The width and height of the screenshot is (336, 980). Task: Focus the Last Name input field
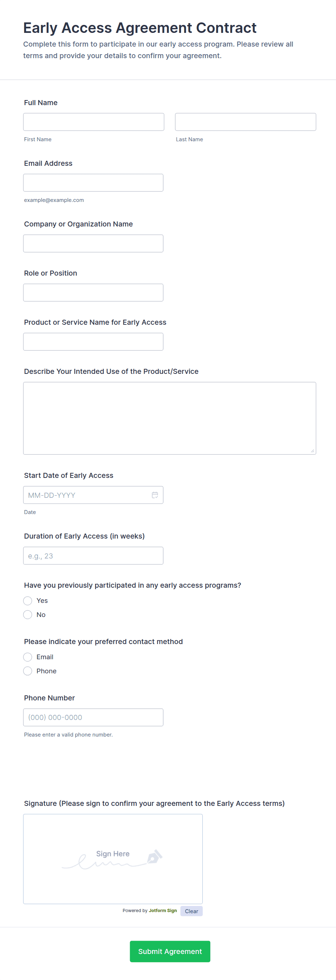click(x=245, y=122)
